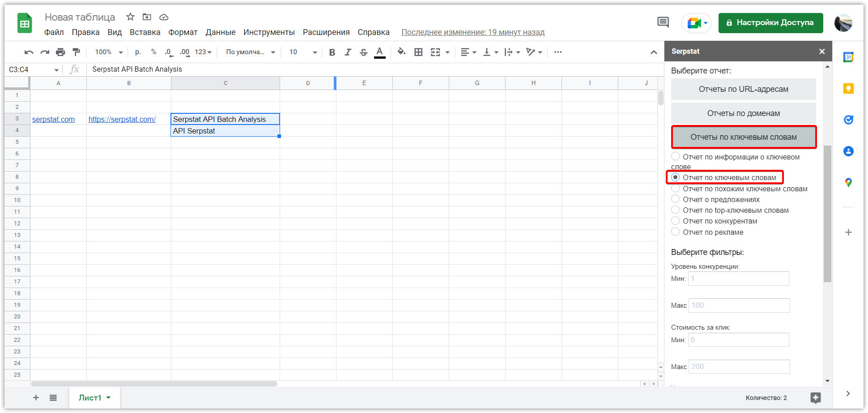Viewport: 868px width, 413px height.
Task: Open the Вставка menu
Action: pos(145,32)
